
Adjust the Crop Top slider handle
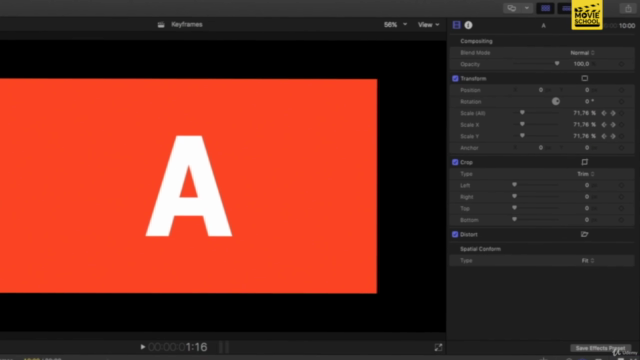coord(514,208)
